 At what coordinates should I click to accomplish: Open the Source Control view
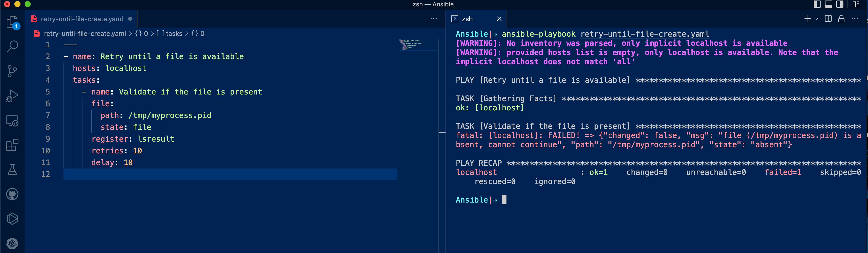(12, 71)
